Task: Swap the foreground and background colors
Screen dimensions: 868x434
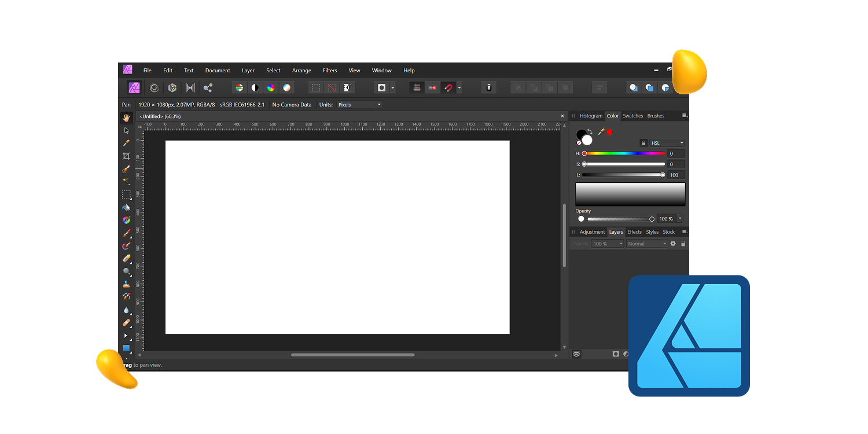Action: [590, 131]
